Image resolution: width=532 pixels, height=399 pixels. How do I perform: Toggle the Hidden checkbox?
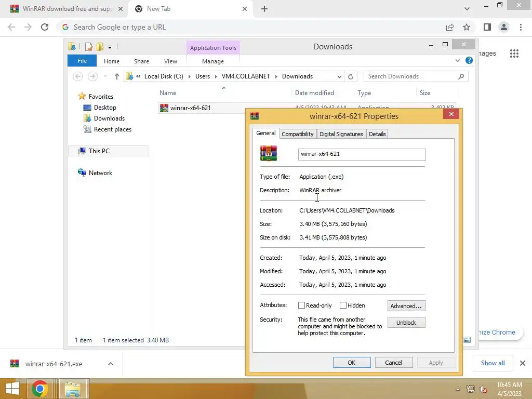tap(343, 305)
